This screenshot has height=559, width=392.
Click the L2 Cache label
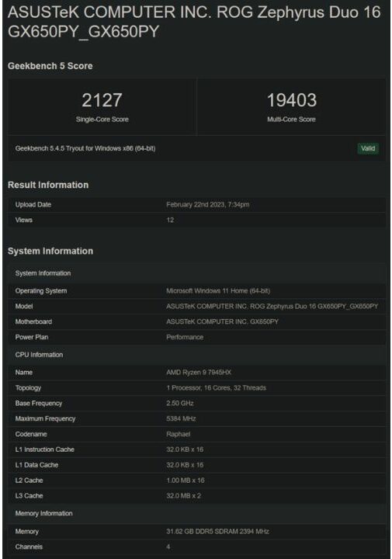click(x=29, y=481)
